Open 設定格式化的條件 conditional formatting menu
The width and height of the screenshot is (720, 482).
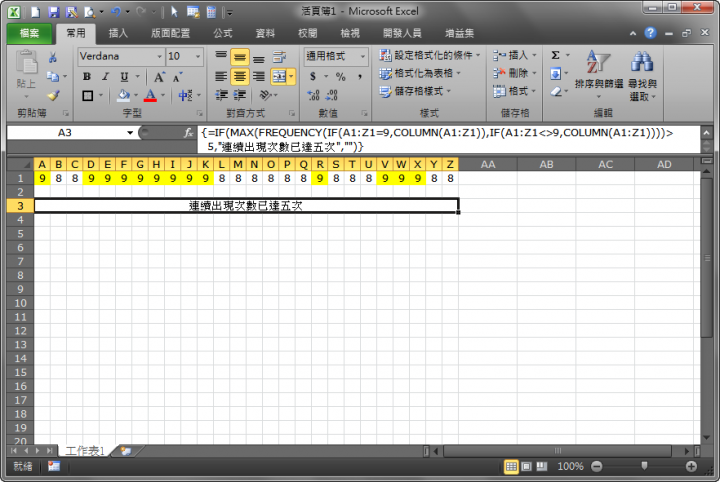tap(429, 56)
